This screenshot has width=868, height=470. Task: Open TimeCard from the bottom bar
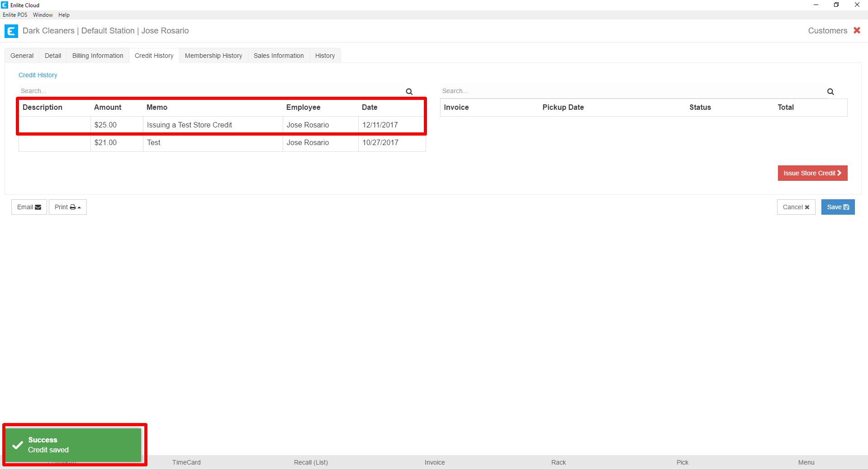(x=186, y=462)
